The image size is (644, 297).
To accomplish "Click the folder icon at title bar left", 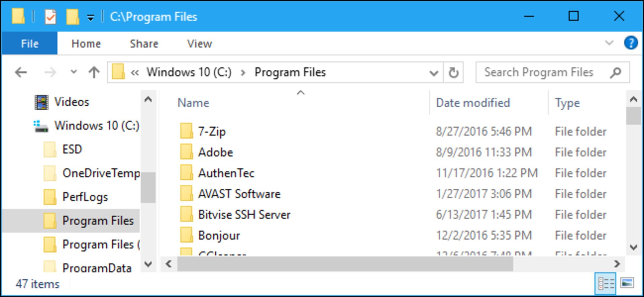I will (x=18, y=16).
